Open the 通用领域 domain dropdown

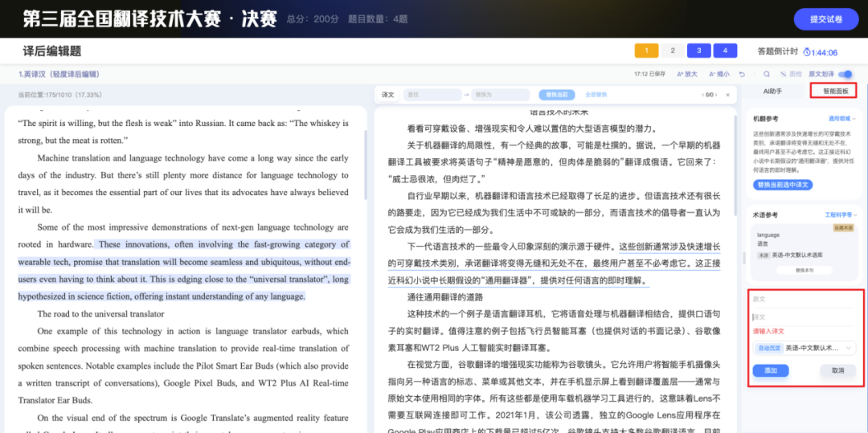842,118
